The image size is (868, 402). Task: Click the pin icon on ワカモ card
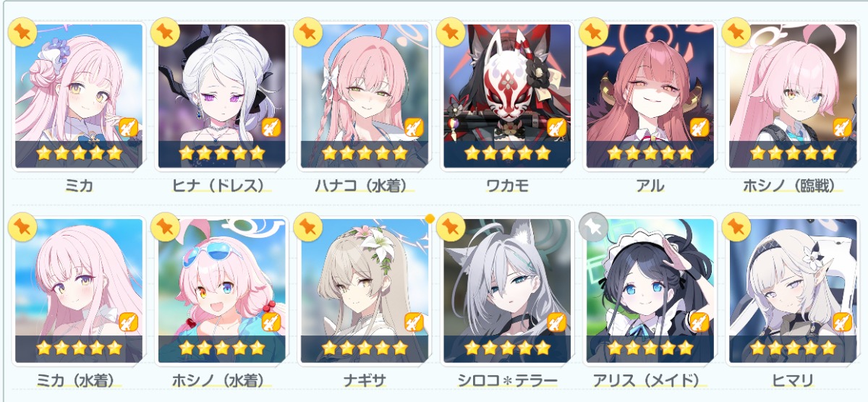click(450, 33)
